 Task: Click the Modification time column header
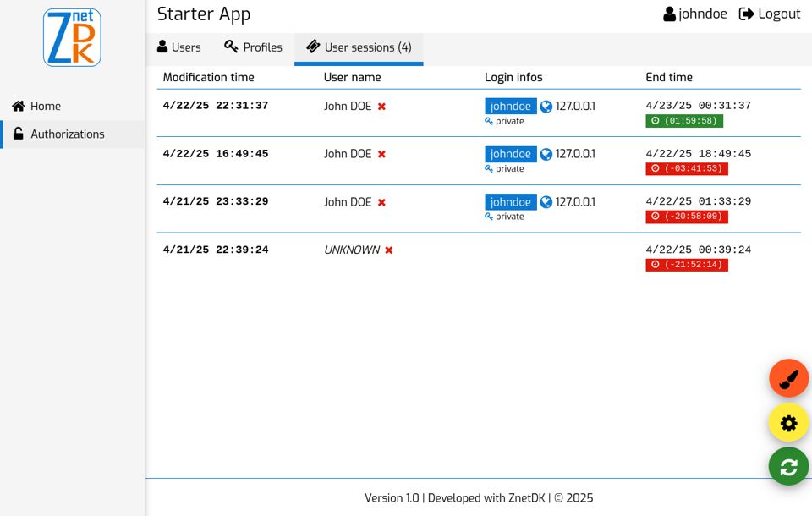coord(208,77)
